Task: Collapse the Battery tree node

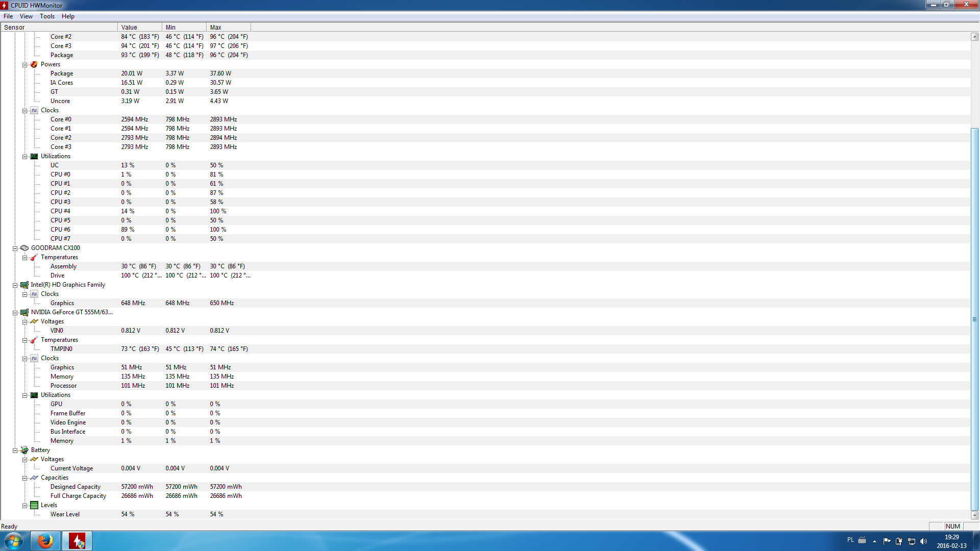Action: pos(15,450)
